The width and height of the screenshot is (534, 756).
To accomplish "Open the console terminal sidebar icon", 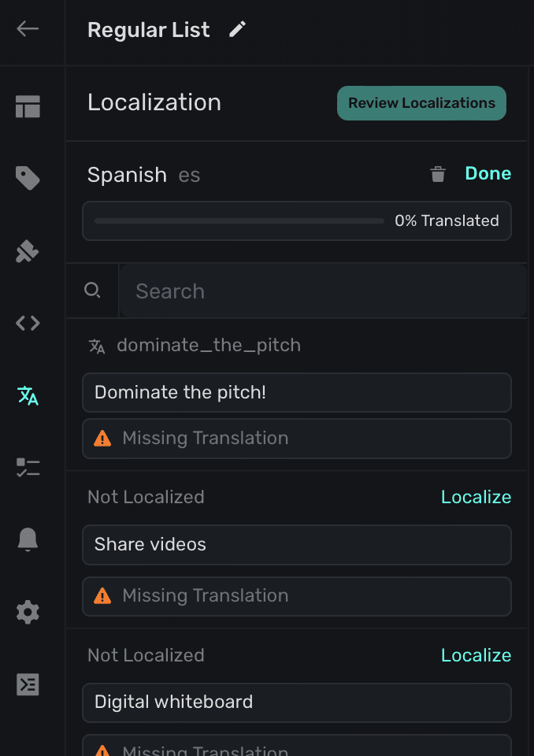I will (x=28, y=684).
